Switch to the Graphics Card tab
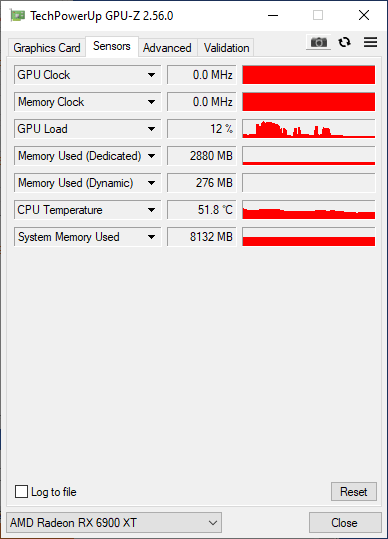The height and width of the screenshot is (539, 388). (x=47, y=48)
